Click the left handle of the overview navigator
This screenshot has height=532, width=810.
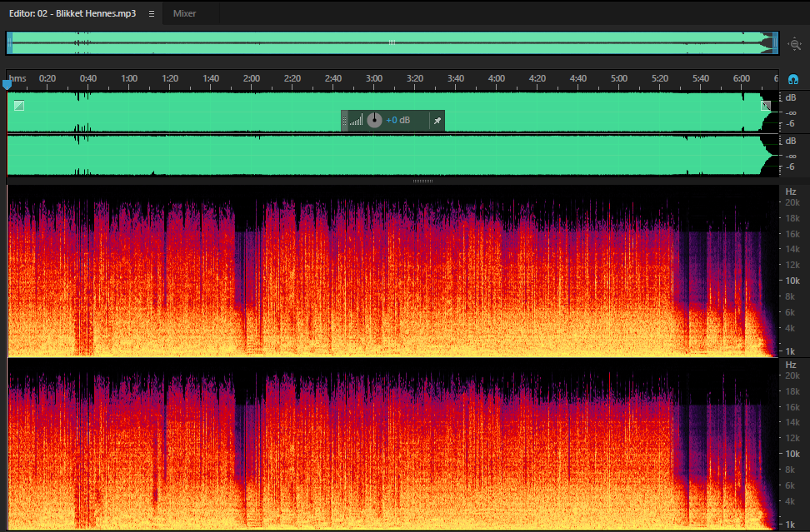(x=9, y=43)
